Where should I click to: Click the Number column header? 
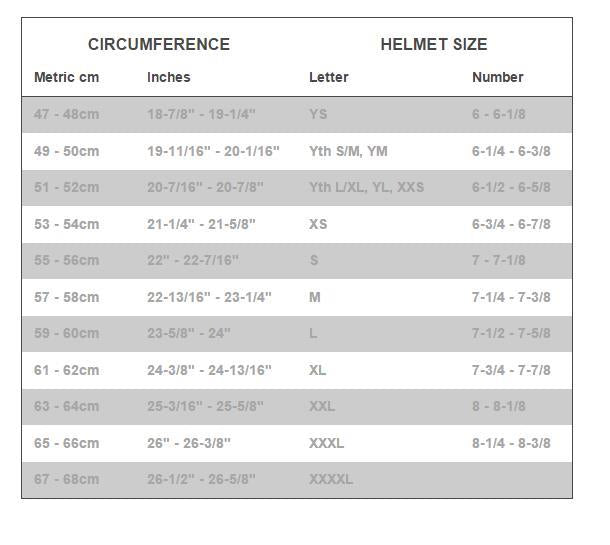click(x=497, y=77)
